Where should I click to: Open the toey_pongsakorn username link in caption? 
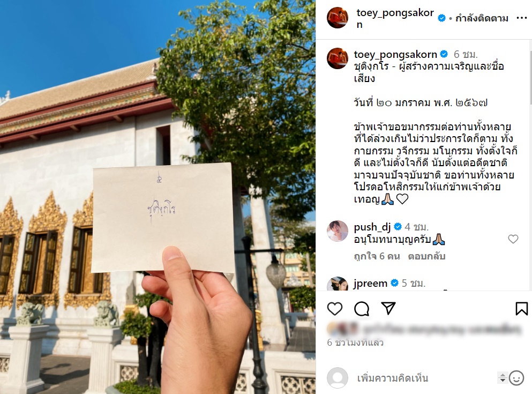tap(395, 54)
